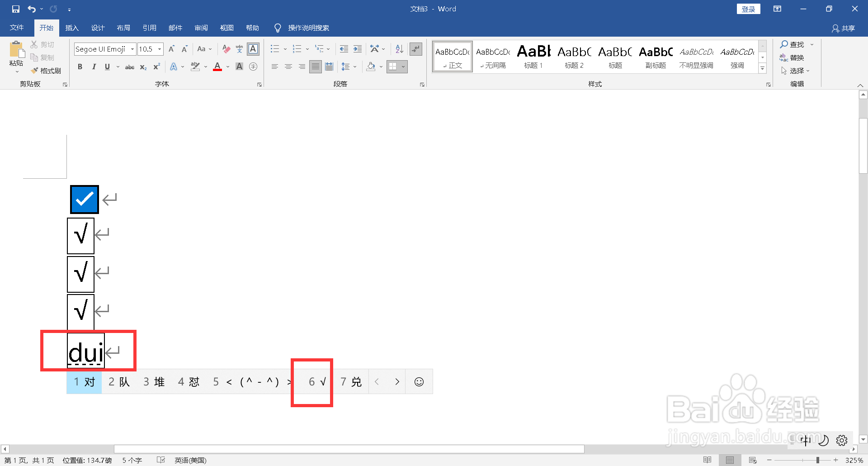Image resolution: width=868 pixels, height=466 pixels.
Task: Toggle superscript formatting
Action: (x=156, y=67)
